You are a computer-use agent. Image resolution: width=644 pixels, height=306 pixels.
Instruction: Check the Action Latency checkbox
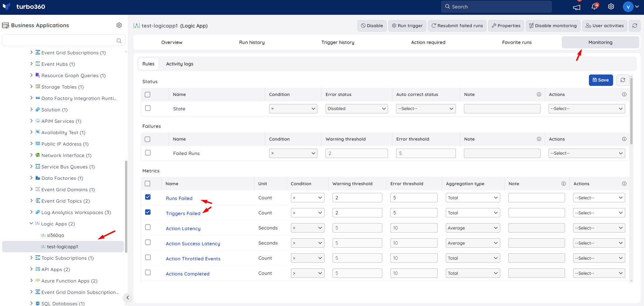[148, 227]
